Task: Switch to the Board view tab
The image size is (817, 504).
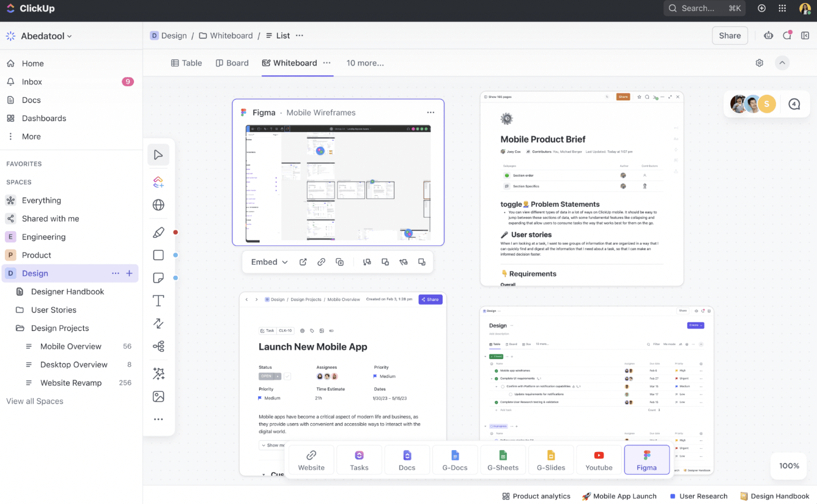Action: (x=232, y=63)
